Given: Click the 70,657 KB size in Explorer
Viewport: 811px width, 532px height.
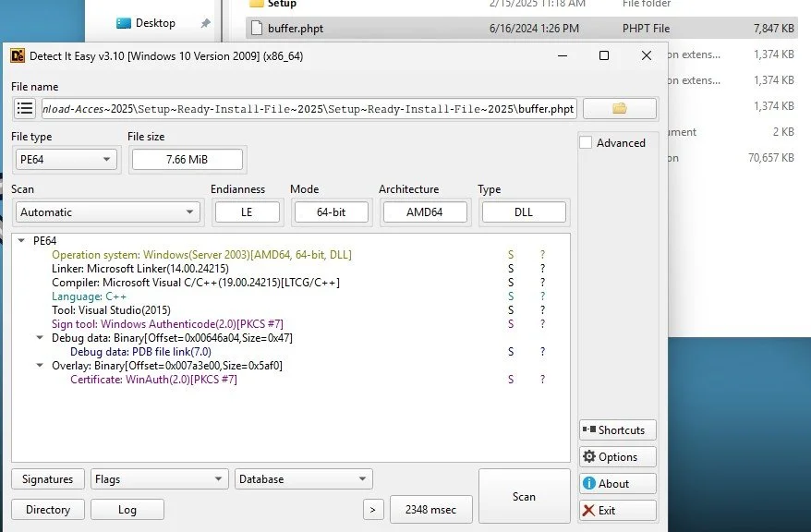Looking at the screenshot, I should [770, 158].
